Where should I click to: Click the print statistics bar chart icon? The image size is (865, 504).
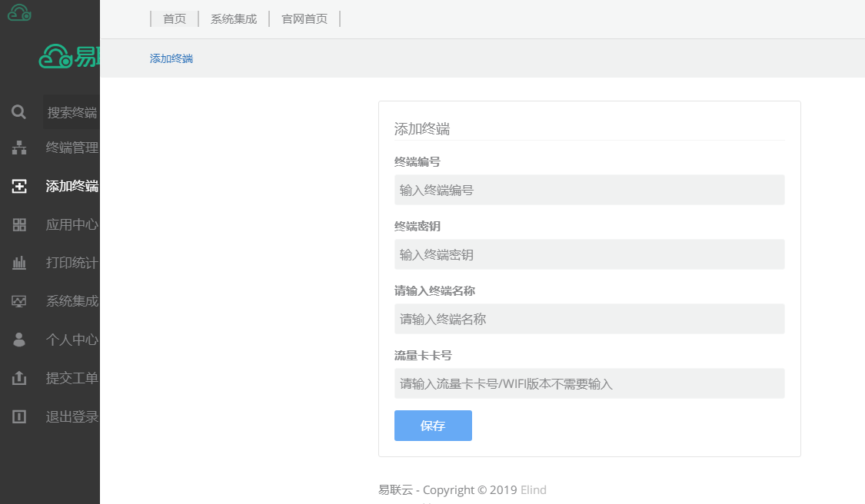point(19,263)
